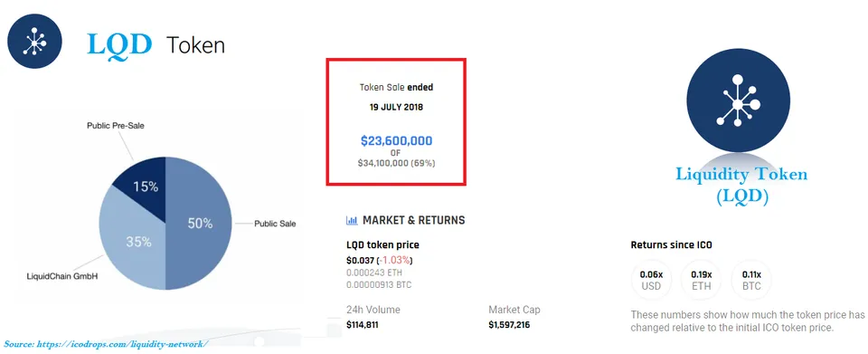Click the Returns since ICO heading
The height and width of the screenshot is (354, 868).
[672, 244]
